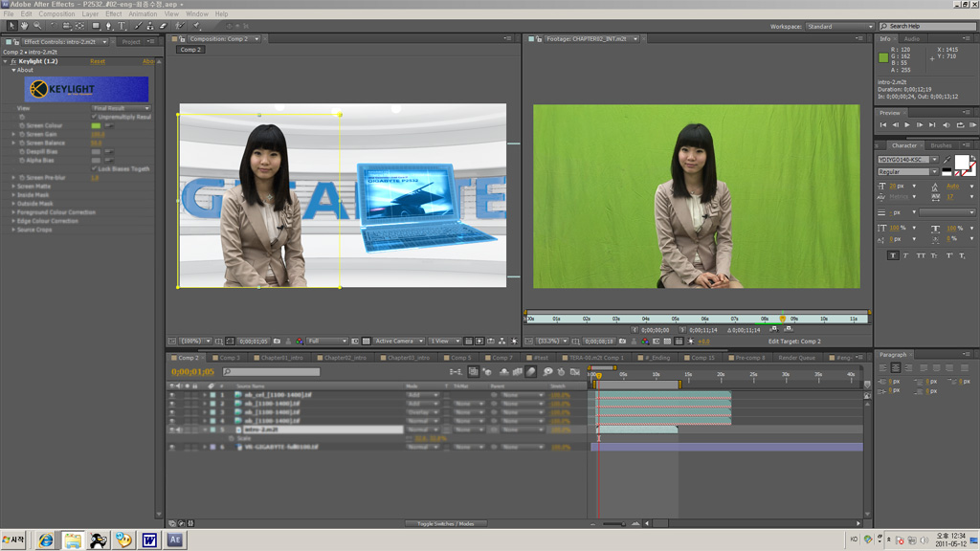Click the Screen Colour swatch
The image size is (980, 551).
click(x=96, y=125)
